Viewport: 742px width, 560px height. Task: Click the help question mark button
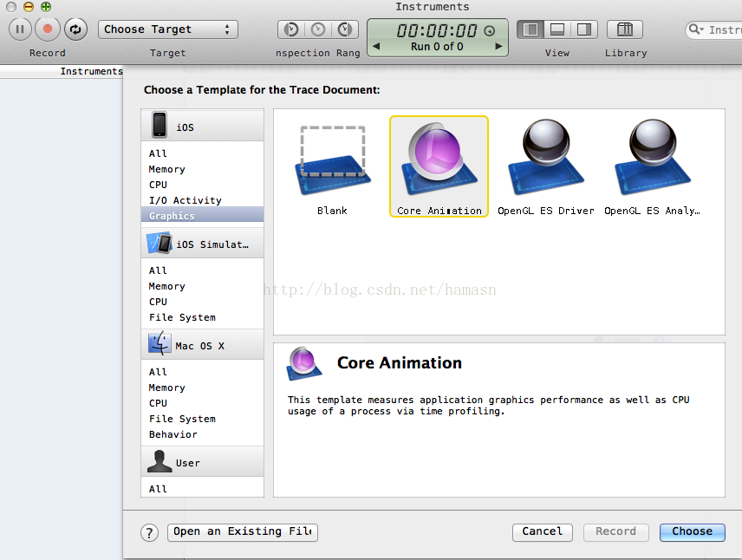pyautogui.click(x=149, y=532)
